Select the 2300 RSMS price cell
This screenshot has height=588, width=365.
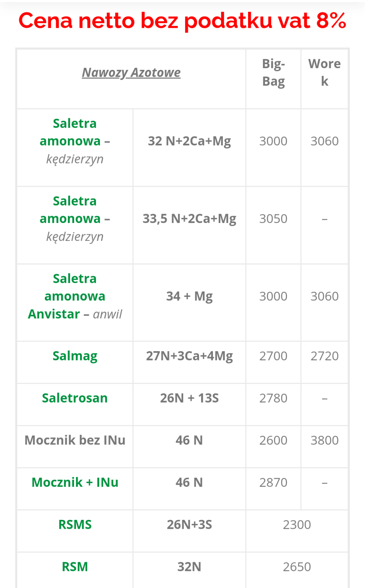tap(297, 525)
